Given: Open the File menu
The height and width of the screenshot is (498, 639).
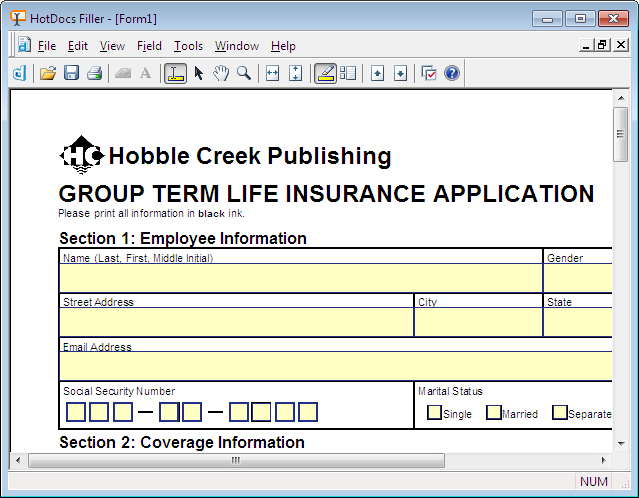Looking at the screenshot, I should [47, 46].
